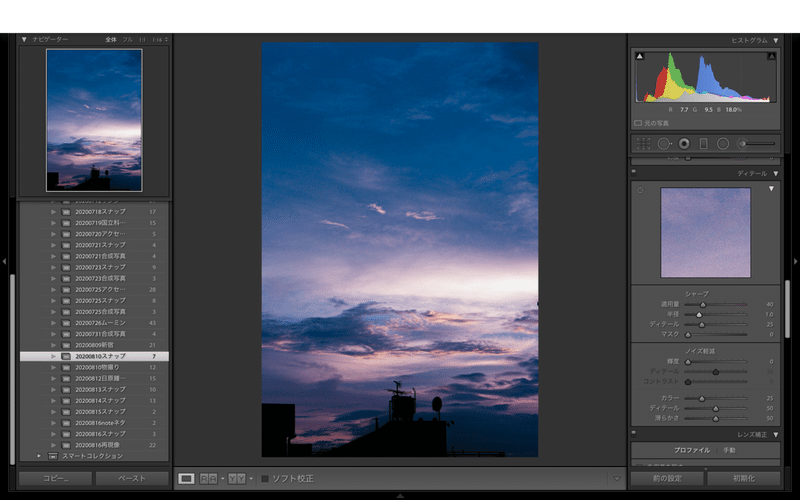Select Before/After RA view icon
The width and height of the screenshot is (800, 500).
pos(208,479)
